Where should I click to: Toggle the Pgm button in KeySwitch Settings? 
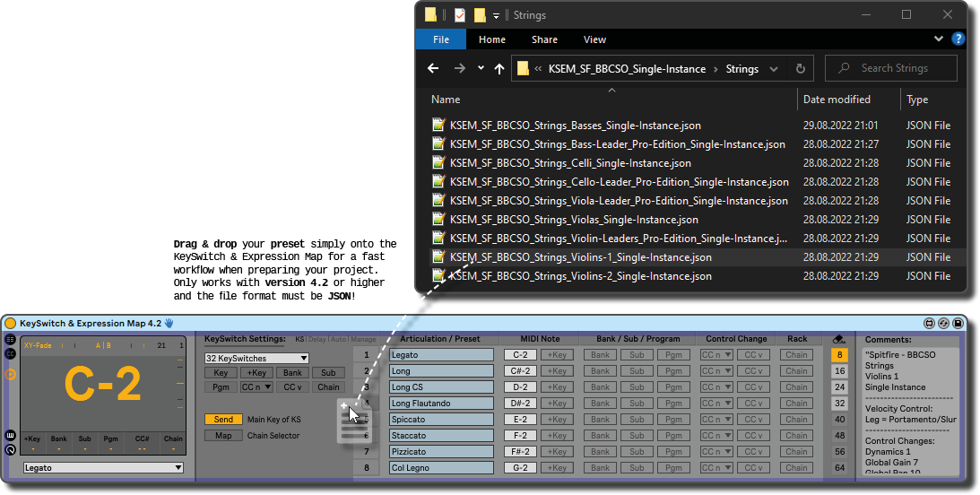tap(221, 386)
